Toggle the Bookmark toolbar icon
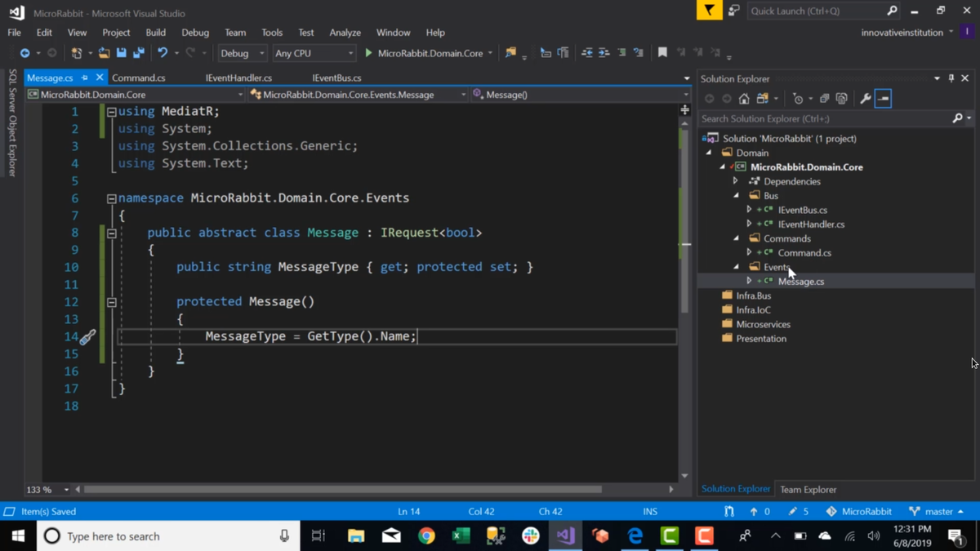The height and width of the screenshot is (551, 980). (x=662, y=53)
